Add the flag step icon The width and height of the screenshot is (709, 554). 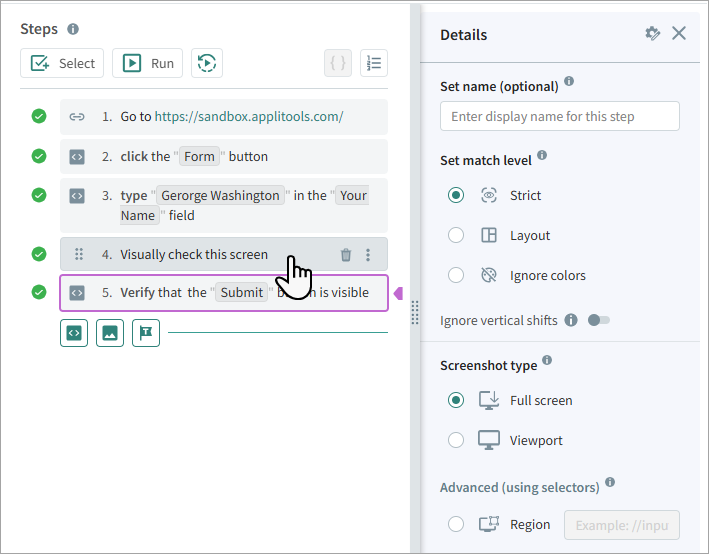(146, 332)
